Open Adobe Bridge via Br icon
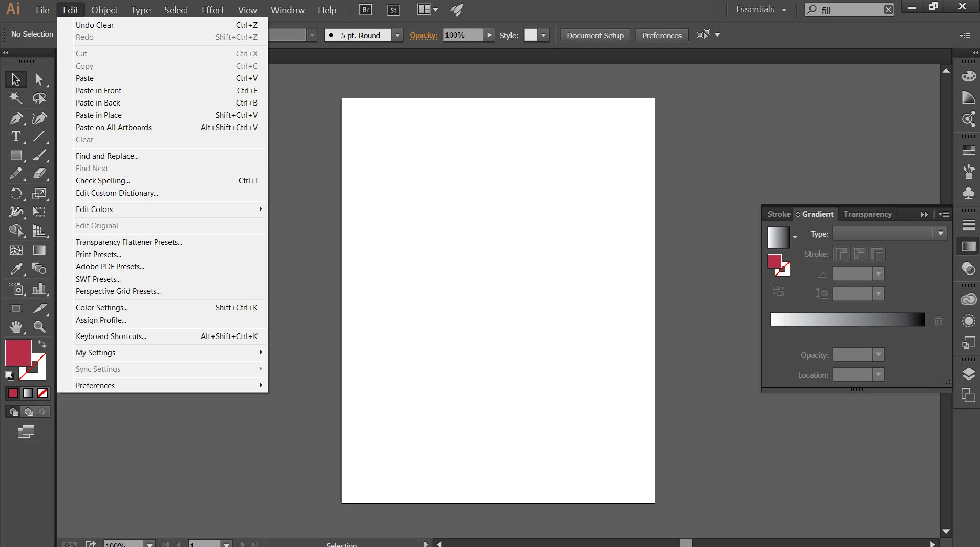This screenshot has width=980, height=547. [366, 10]
